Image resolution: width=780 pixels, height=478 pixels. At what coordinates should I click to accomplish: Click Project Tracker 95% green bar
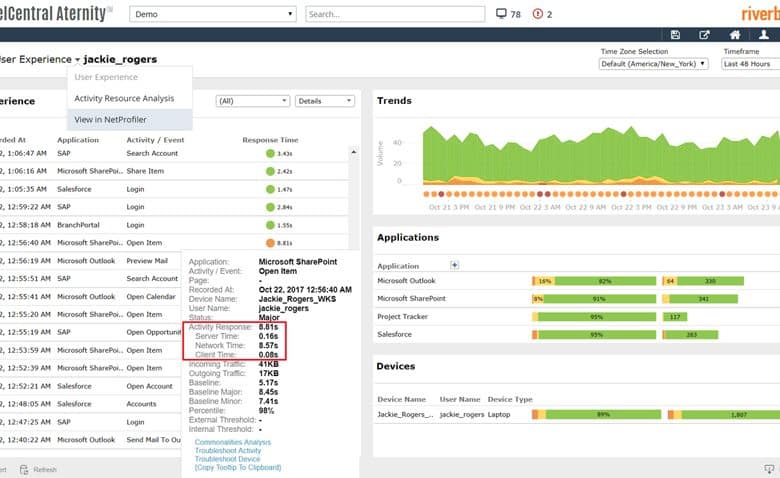[597, 317]
